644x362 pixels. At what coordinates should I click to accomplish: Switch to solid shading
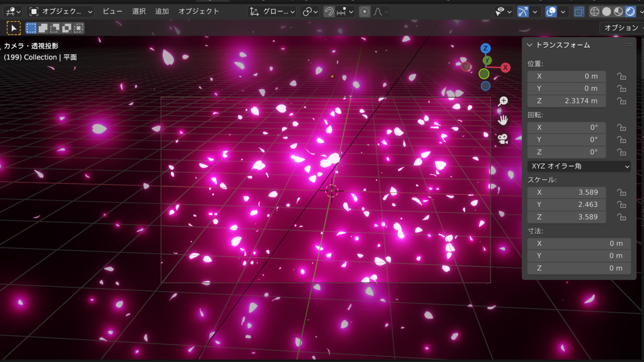606,11
